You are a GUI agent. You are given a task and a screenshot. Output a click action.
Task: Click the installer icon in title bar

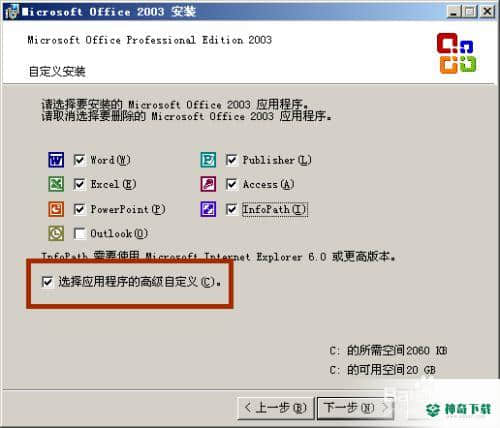click(x=11, y=11)
